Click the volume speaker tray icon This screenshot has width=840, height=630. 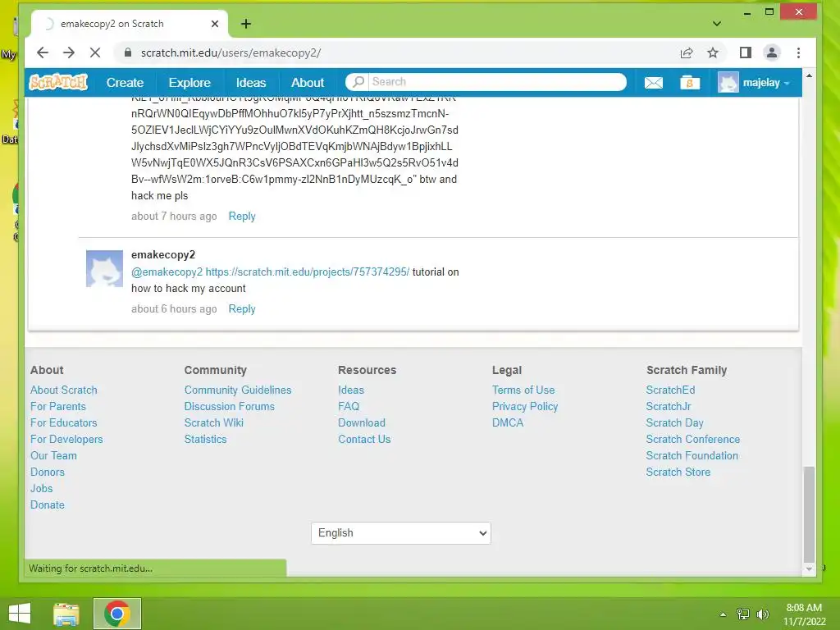tap(762, 614)
